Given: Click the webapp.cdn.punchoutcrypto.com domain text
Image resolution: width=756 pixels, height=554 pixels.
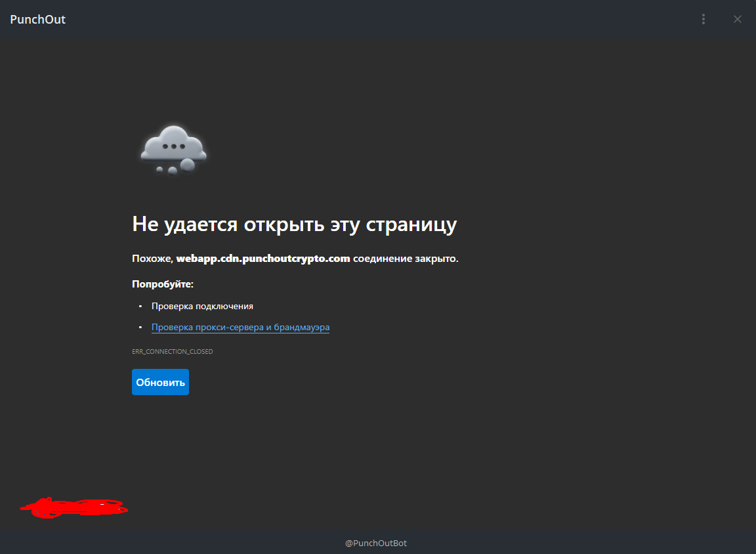Looking at the screenshot, I should pyautogui.click(x=263, y=259).
